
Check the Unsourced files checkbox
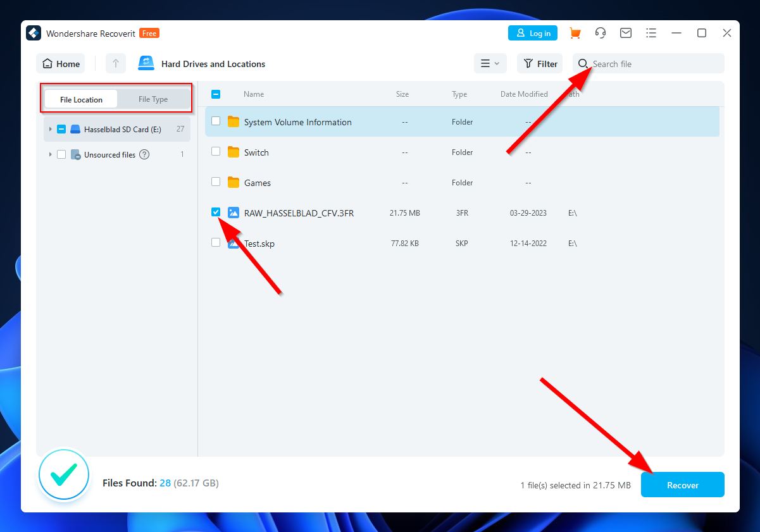click(61, 154)
